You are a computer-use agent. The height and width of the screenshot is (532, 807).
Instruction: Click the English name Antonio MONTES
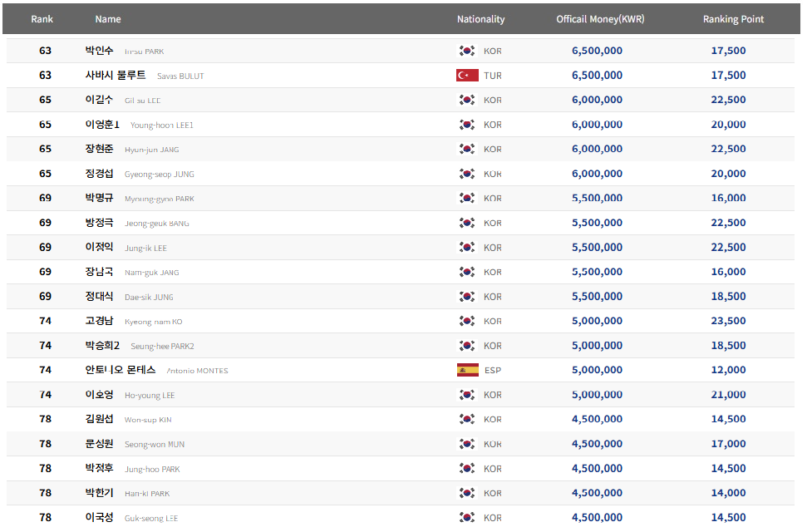pyautogui.click(x=197, y=371)
